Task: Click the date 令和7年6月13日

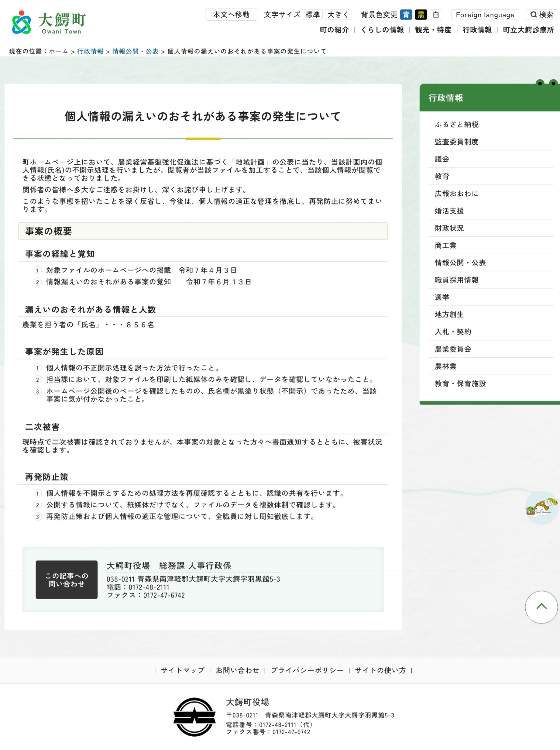Action: [x=219, y=282]
